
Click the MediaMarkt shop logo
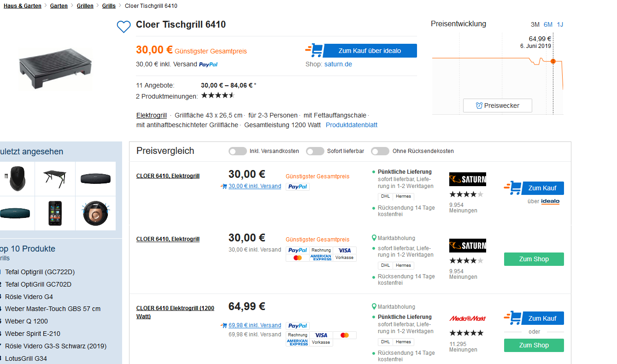click(467, 318)
